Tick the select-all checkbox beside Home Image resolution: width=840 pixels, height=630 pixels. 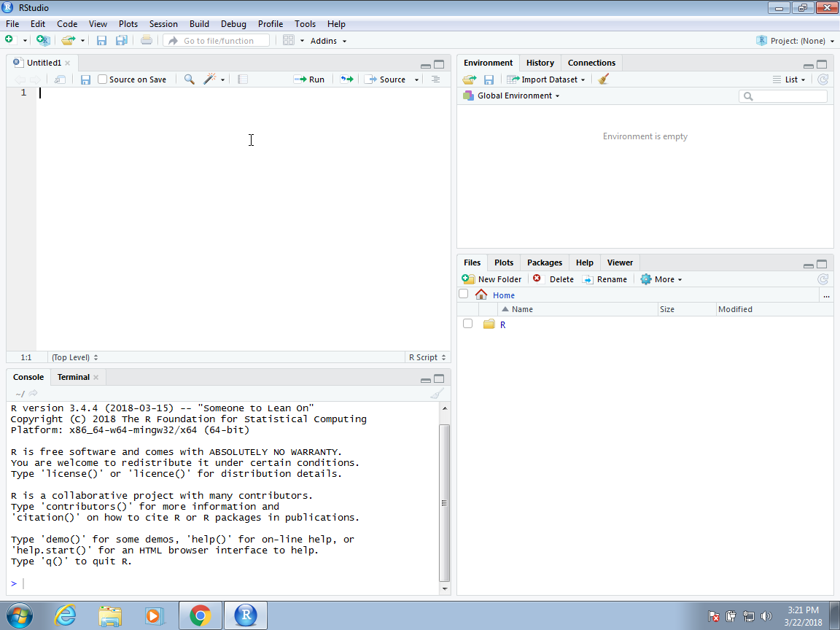pyautogui.click(x=463, y=294)
